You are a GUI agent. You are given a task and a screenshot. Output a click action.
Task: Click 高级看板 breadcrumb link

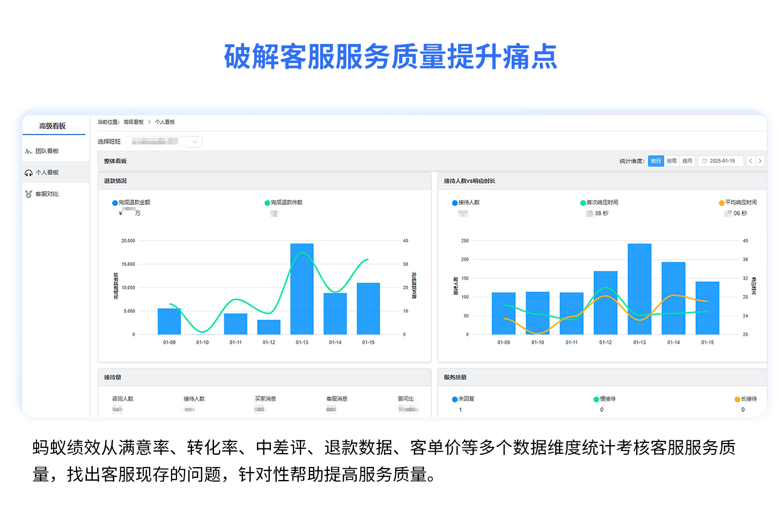point(134,122)
